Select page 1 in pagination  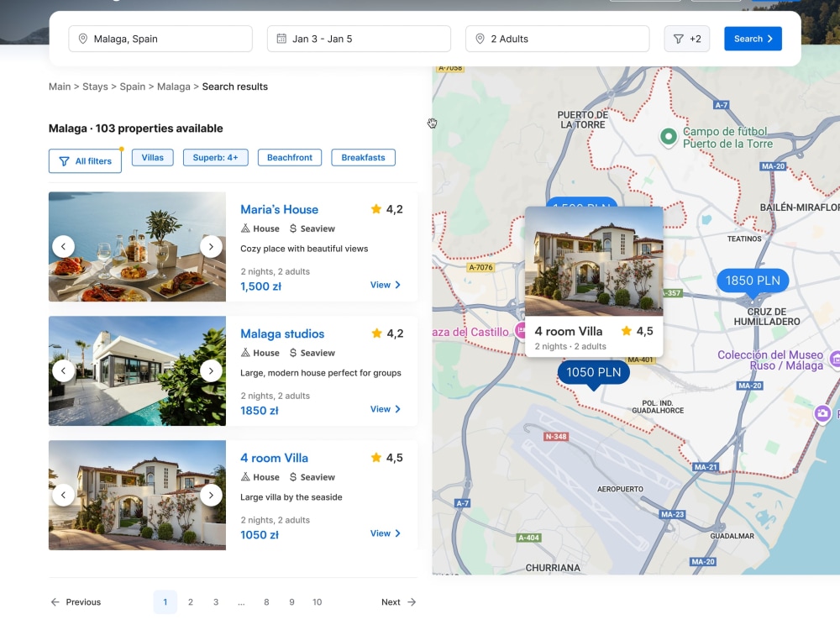click(165, 602)
